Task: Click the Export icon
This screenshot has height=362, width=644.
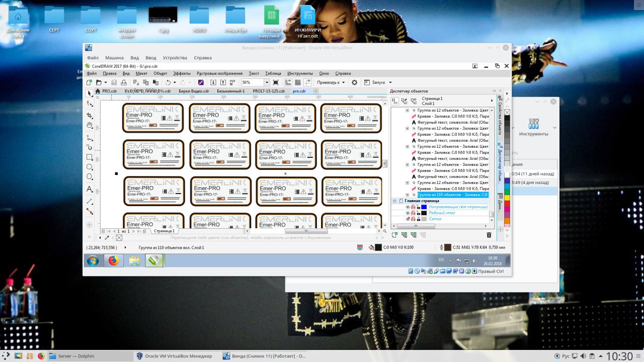Action: pos(223,82)
